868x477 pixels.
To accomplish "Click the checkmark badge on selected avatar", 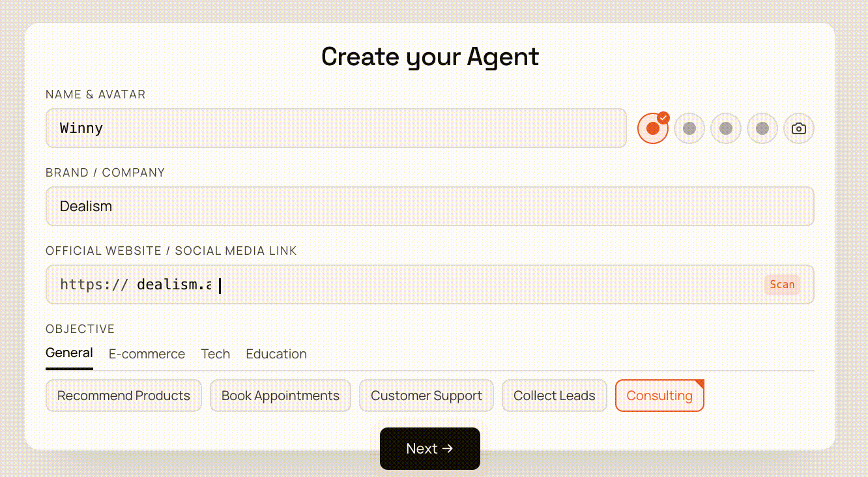I will 663,118.
